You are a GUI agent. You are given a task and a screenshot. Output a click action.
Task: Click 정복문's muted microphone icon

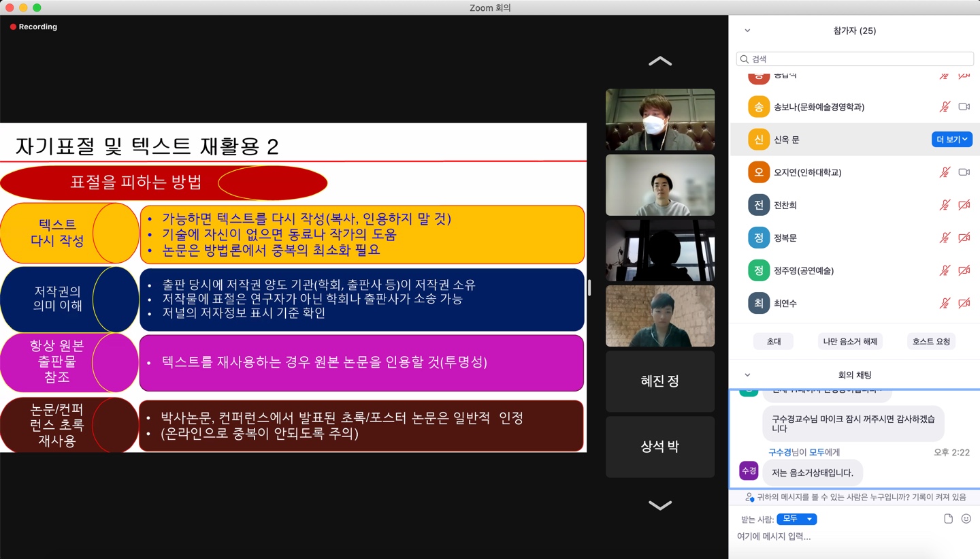(945, 238)
